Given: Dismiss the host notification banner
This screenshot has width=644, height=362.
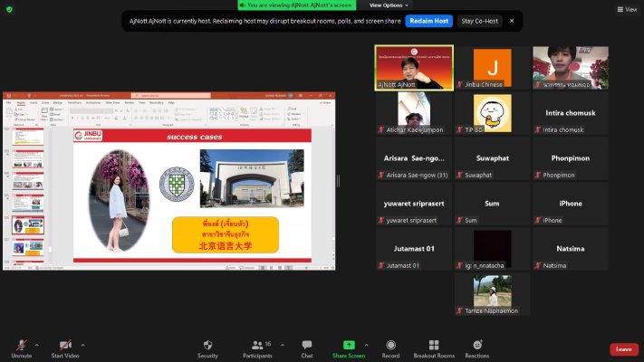Looking at the screenshot, I should point(511,20).
